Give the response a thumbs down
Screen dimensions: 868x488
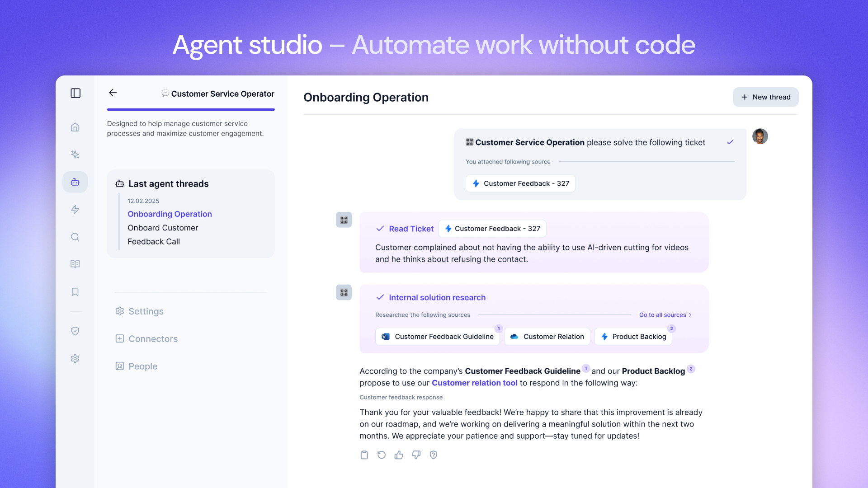point(416,455)
